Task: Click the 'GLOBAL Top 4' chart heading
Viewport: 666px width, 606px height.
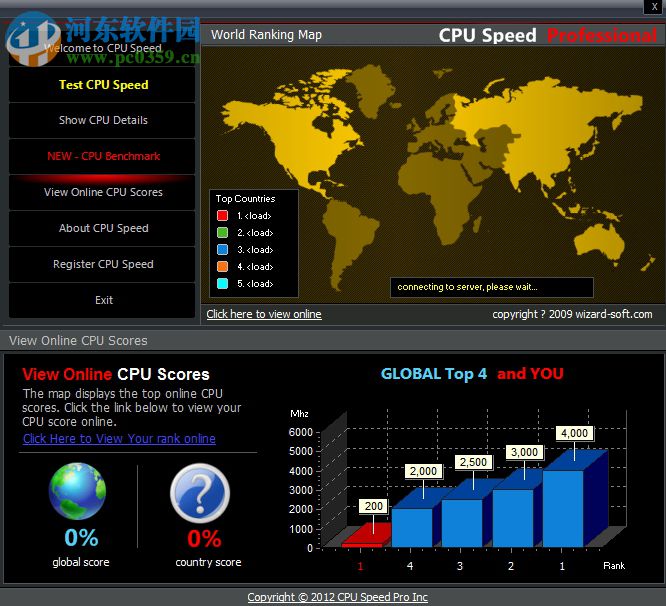Action: point(434,374)
